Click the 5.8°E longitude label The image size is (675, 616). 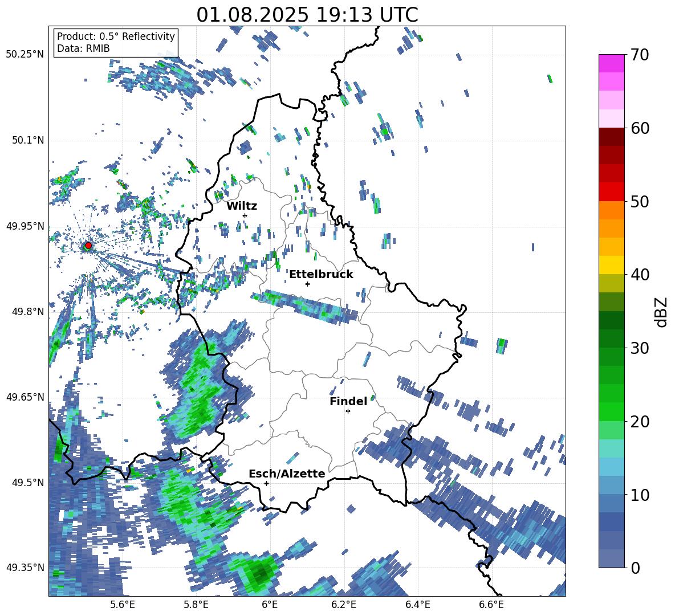click(x=196, y=605)
